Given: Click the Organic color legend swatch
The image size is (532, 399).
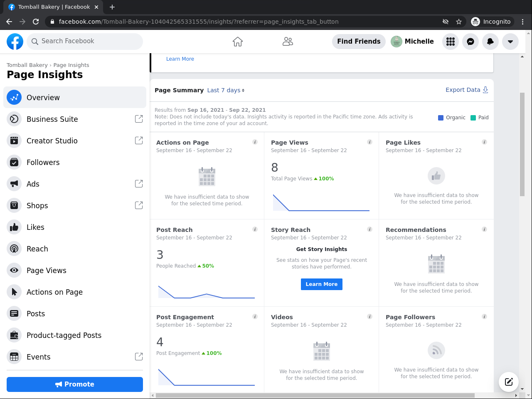Looking at the screenshot, I should [x=441, y=118].
